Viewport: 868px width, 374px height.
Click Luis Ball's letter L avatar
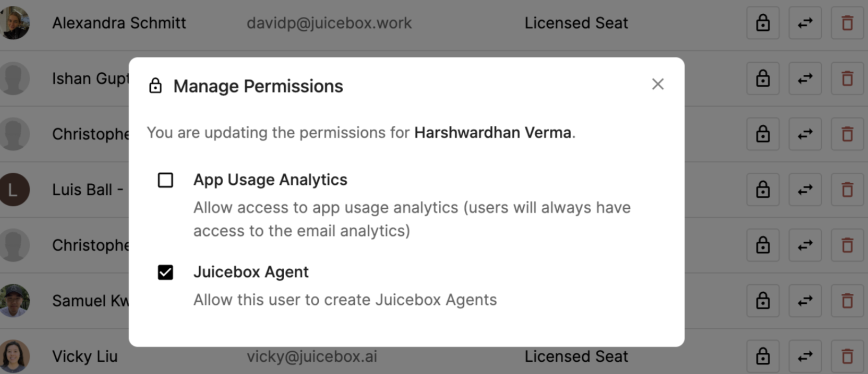(14, 190)
